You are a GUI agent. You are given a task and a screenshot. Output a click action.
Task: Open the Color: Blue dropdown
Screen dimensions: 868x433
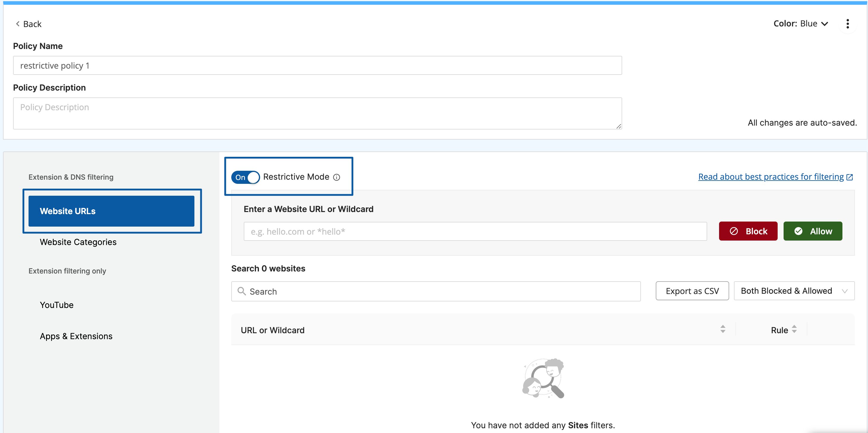(x=801, y=23)
